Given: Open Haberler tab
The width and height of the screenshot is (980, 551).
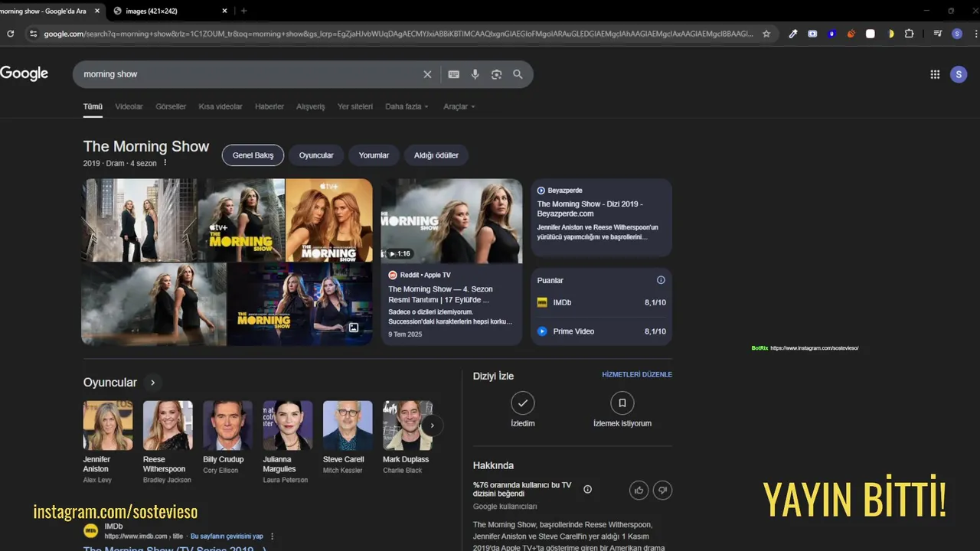Looking at the screenshot, I should tap(269, 106).
